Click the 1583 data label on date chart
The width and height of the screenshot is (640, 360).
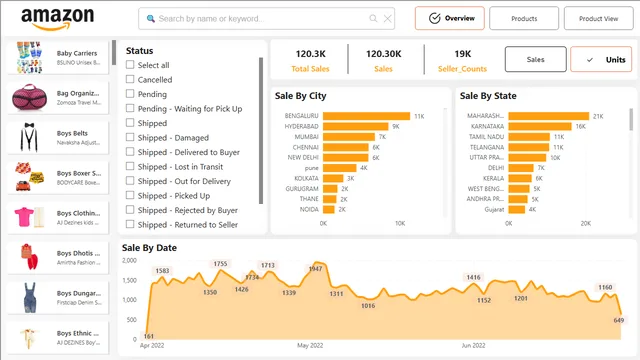162,271
